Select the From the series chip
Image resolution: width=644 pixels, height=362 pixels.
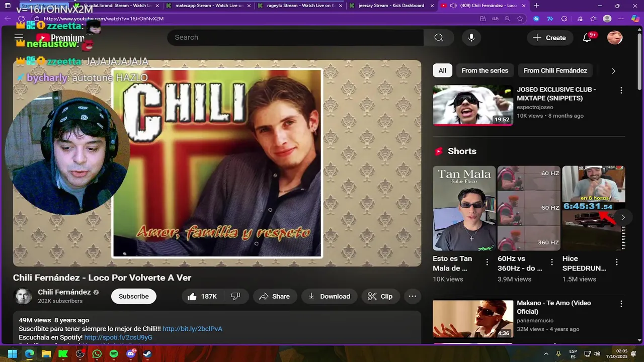[x=485, y=70]
